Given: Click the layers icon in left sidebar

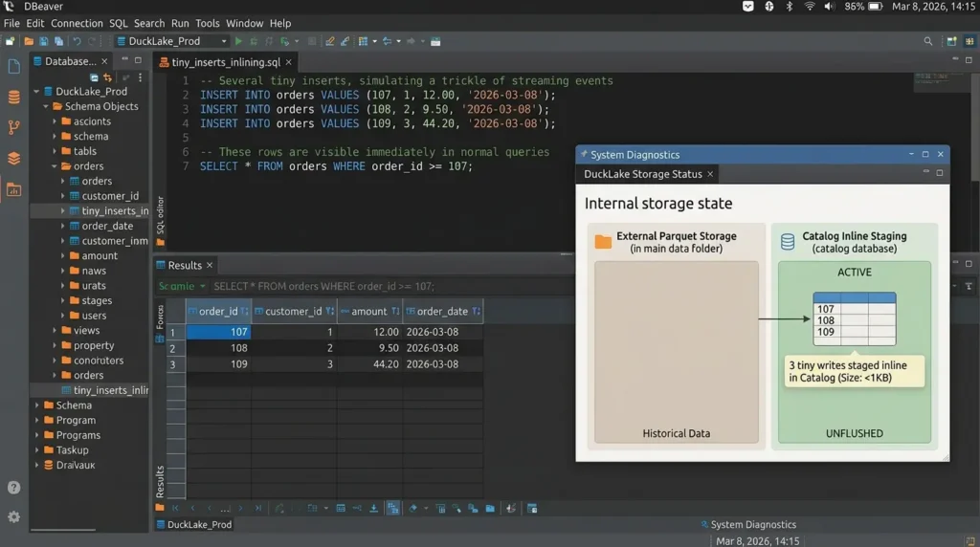Looking at the screenshot, I should coord(13,158).
